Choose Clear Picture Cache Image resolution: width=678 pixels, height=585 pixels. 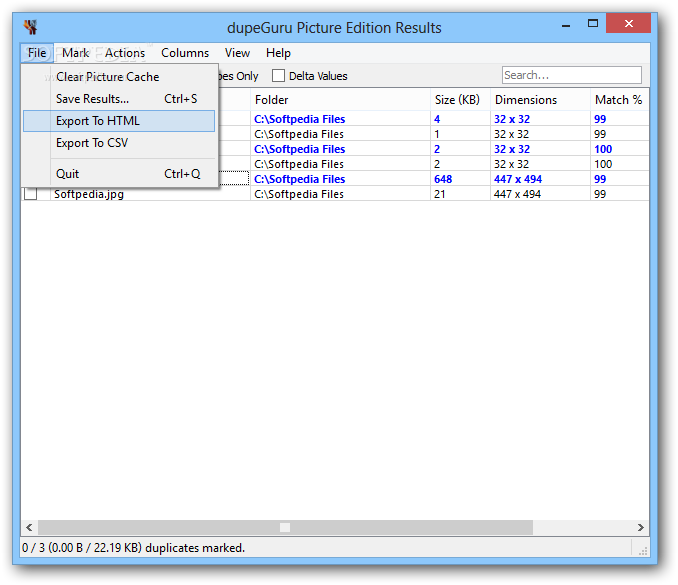[x=119, y=77]
